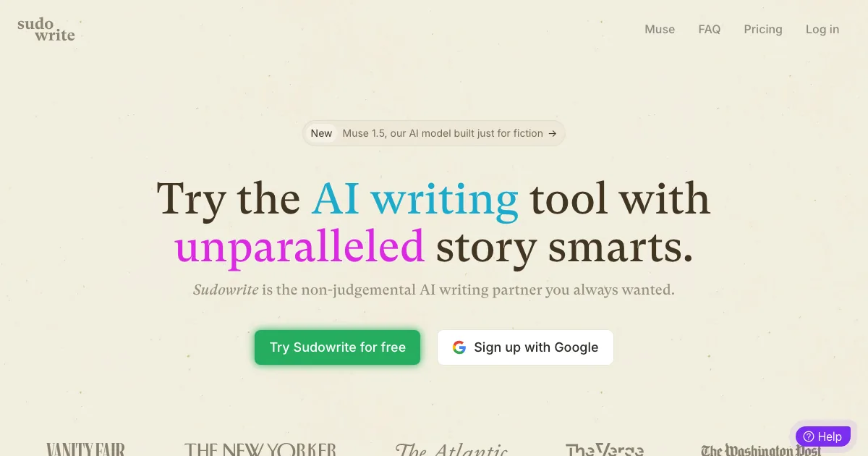Click the "New" badge in the announcement pill
Screen dimensions: 868x456
pyautogui.click(x=321, y=133)
